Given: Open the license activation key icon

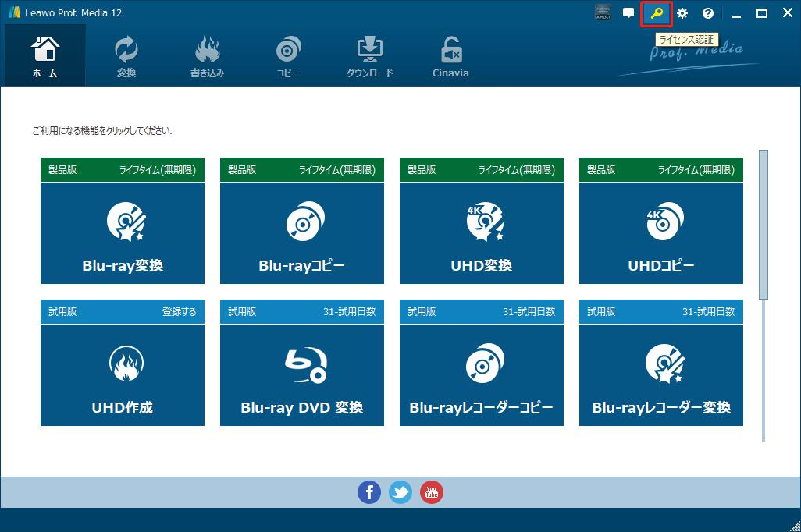Looking at the screenshot, I should pos(656,13).
